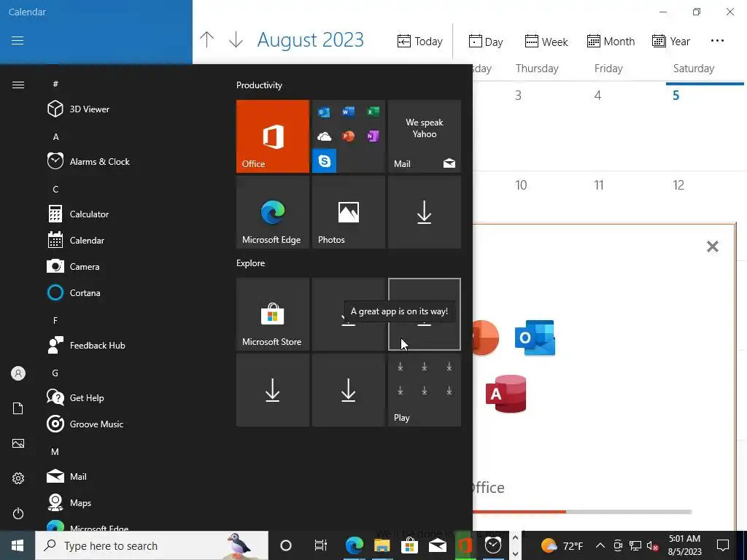Open the clock showing 5:01 AM
This screenshot has width=747, height=560.
pos(684,545)
